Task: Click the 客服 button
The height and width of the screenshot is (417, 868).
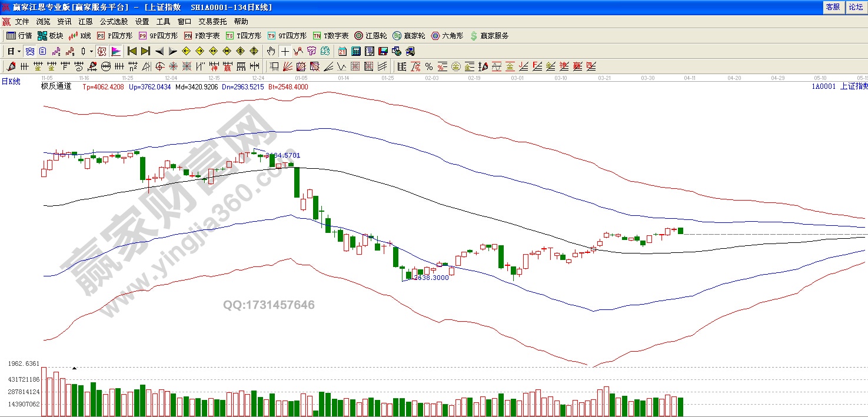Action: click(x=833, y=7)
